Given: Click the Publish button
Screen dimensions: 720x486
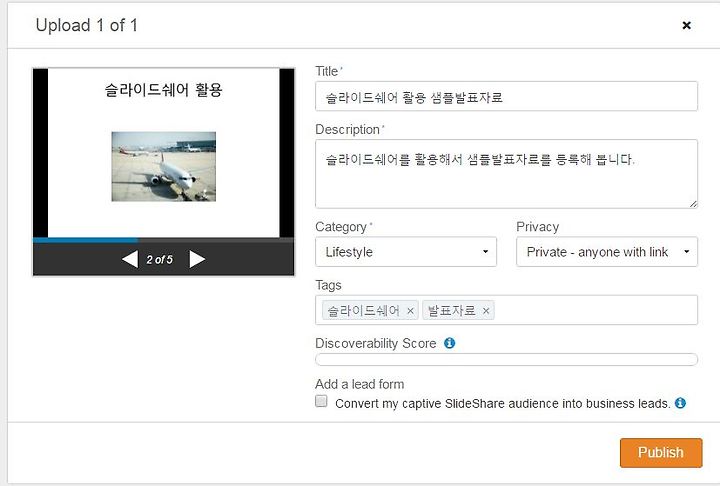Looking at the screenshot, I should (x=661, y=452).
